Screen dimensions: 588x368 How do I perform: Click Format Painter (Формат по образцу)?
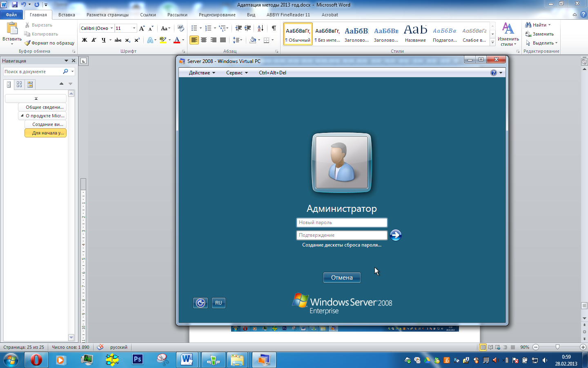click(49, 43)
